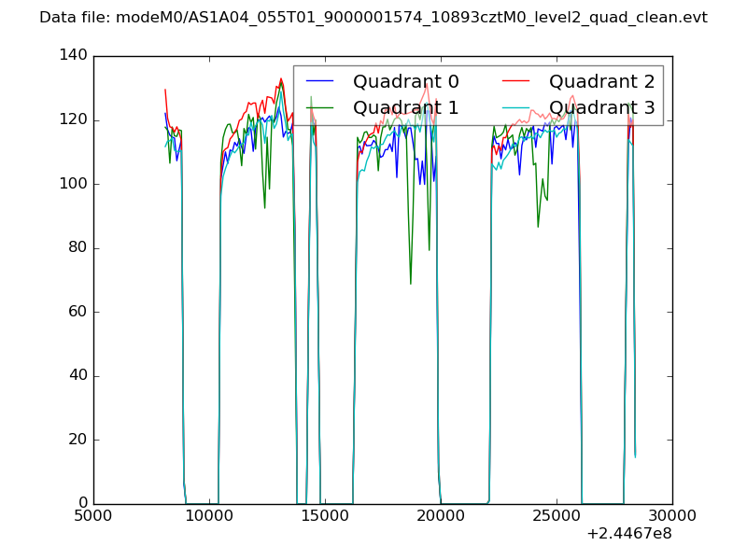The width and height of the screenshot is (747, 560).
Task: Click the 60 y-axis tick label
Action: (x=77, y=312)
